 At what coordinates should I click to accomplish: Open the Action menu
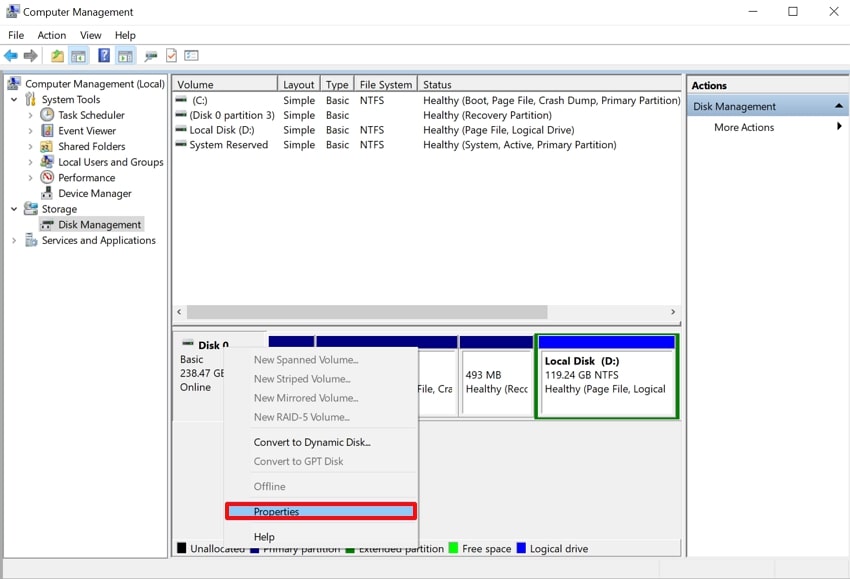point(51,34)
